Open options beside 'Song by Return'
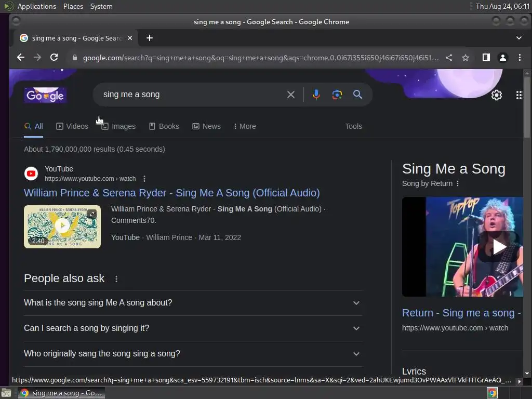The width and height of the screenshot is (532, 399). click(458, 183)
